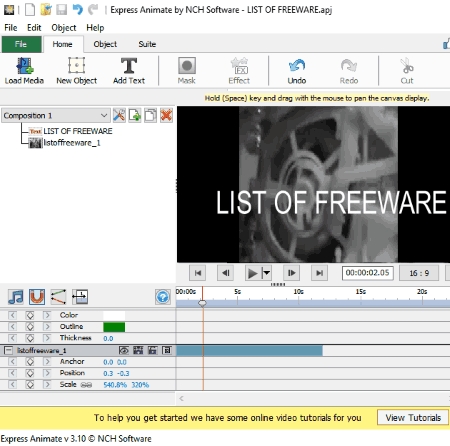This screenshot has width=450, height=446.
Task: Click the green Outline color swatch
Action: (x=114, y=327)
